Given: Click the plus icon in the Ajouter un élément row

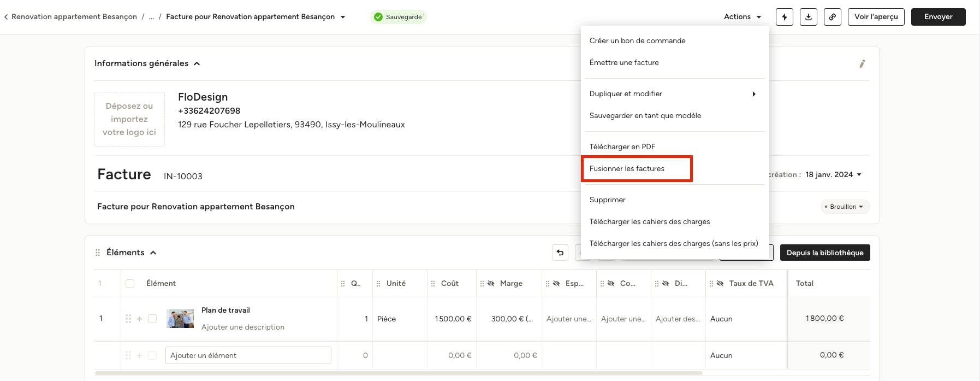Looking at the screenshot, I should click(140, 355).
